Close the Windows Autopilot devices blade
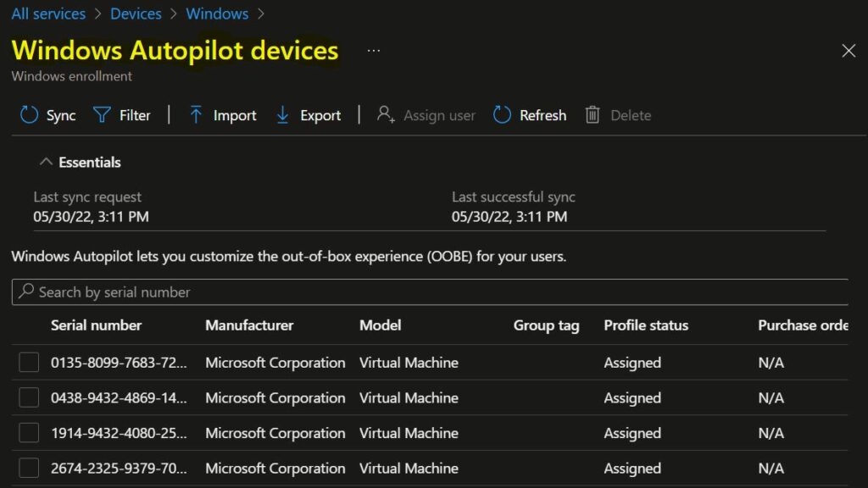This screenshot has height=488, width=868. [x=849, y=51]
